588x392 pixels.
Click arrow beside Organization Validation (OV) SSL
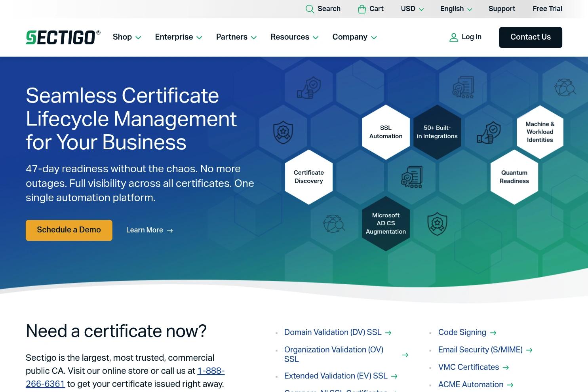(405, 355)
